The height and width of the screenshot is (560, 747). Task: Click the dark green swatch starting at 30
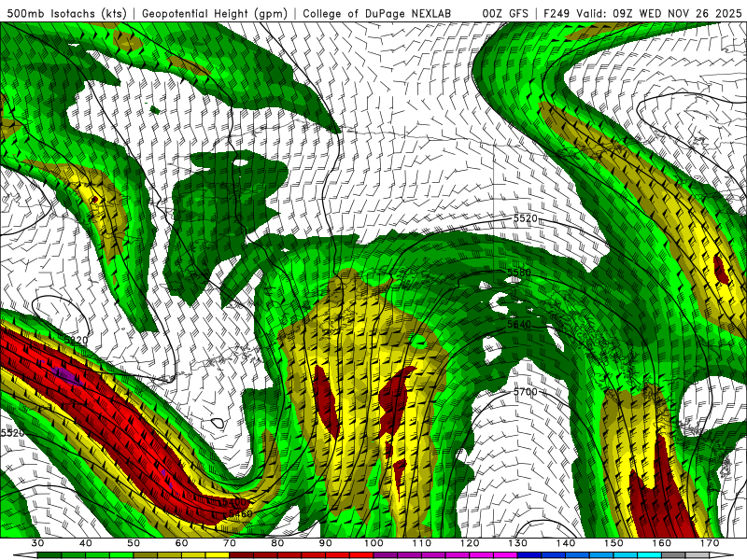click(x=49, y=555)
